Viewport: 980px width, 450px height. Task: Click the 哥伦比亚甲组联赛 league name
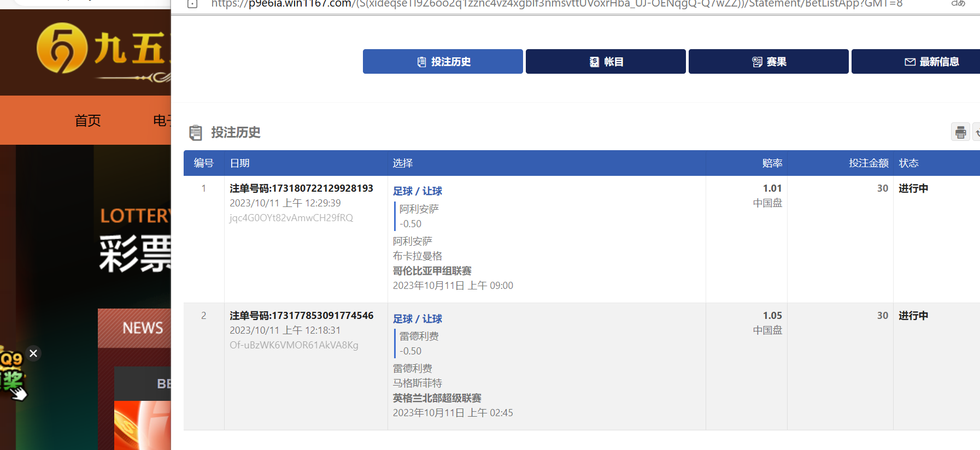pos(432,271)
